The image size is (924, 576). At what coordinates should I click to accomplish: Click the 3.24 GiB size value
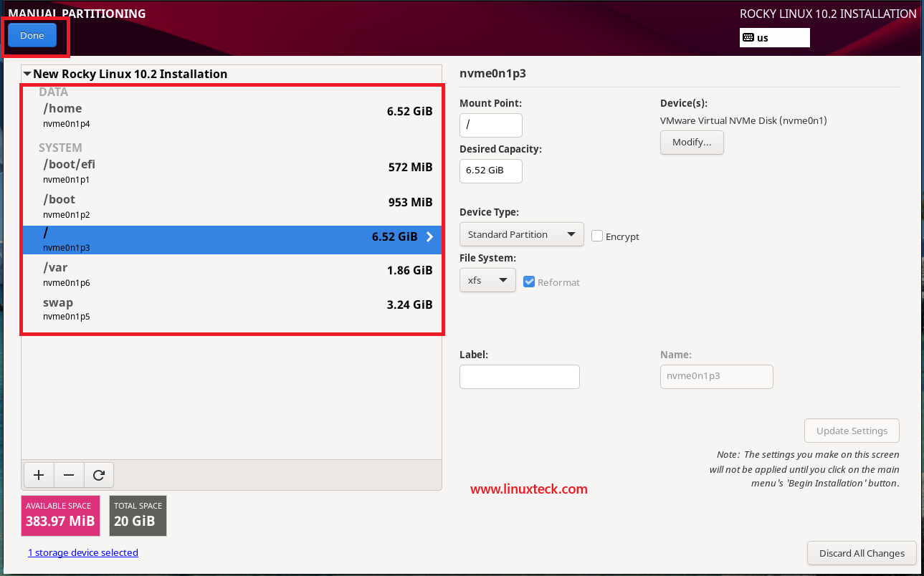tap(410, 304)
